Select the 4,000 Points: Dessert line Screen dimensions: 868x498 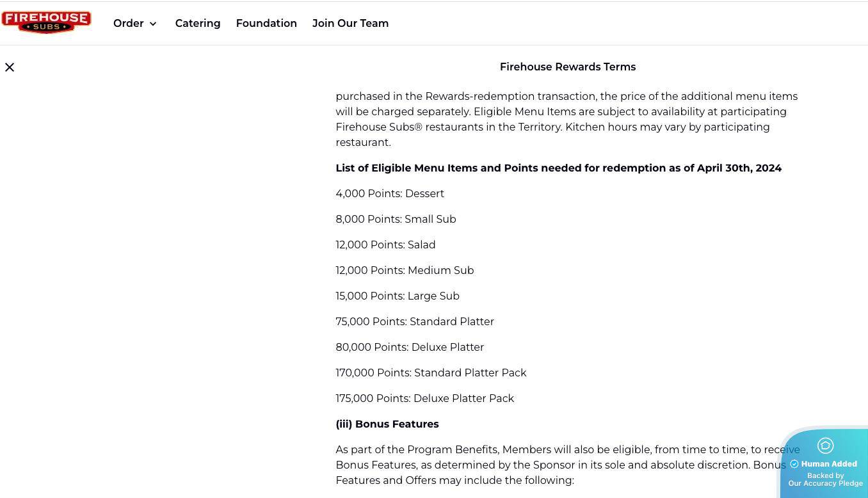point(390,193)
